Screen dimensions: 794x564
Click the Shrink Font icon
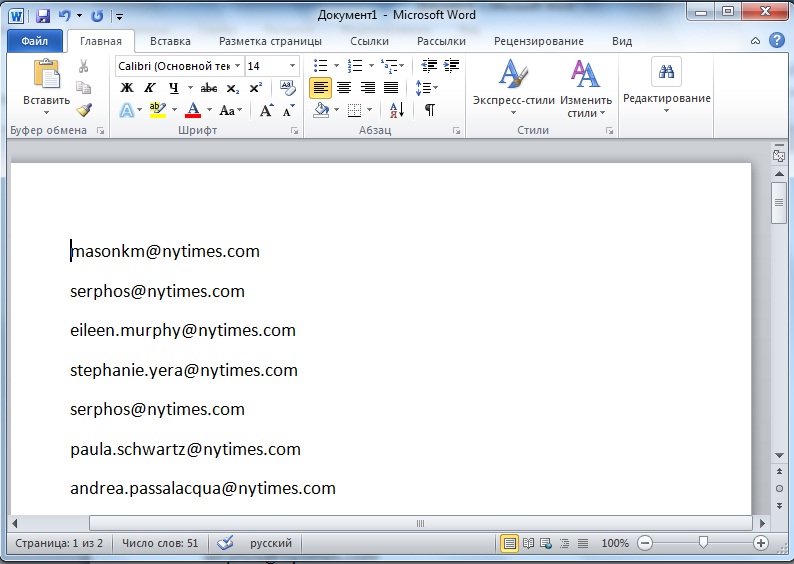point(289,110)
